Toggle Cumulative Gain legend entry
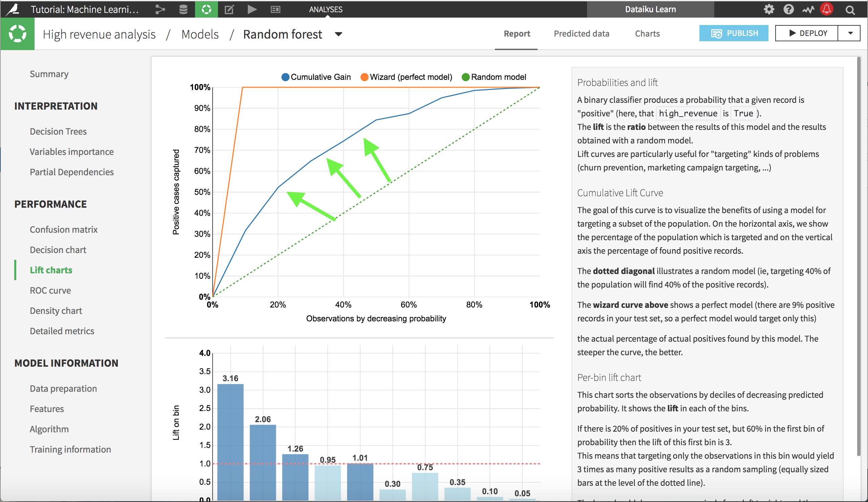This screenshot has height=502, width=868. tap(316, 77)
